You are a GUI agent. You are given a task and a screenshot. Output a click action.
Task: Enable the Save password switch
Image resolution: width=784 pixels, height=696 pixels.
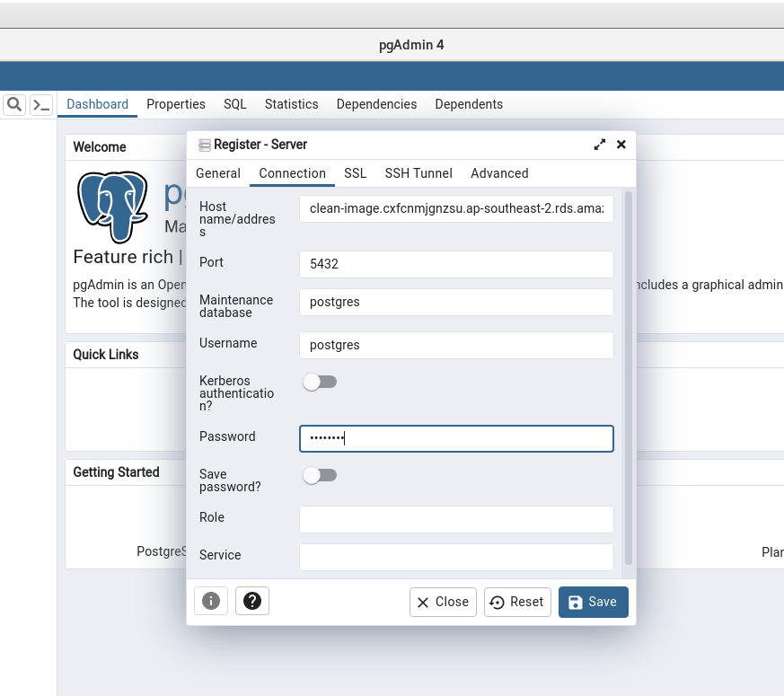point(320,476)
